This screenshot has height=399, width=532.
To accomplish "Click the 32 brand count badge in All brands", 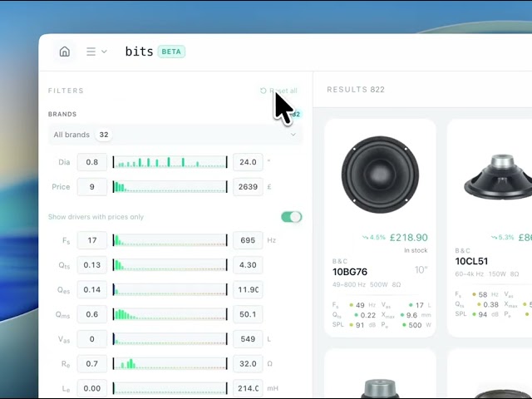I will [104, 135].
